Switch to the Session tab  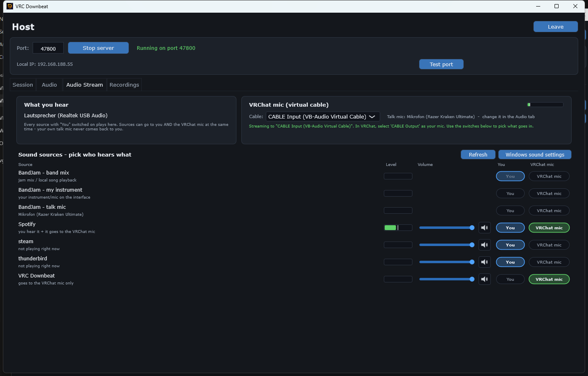[x=23, y=85]
